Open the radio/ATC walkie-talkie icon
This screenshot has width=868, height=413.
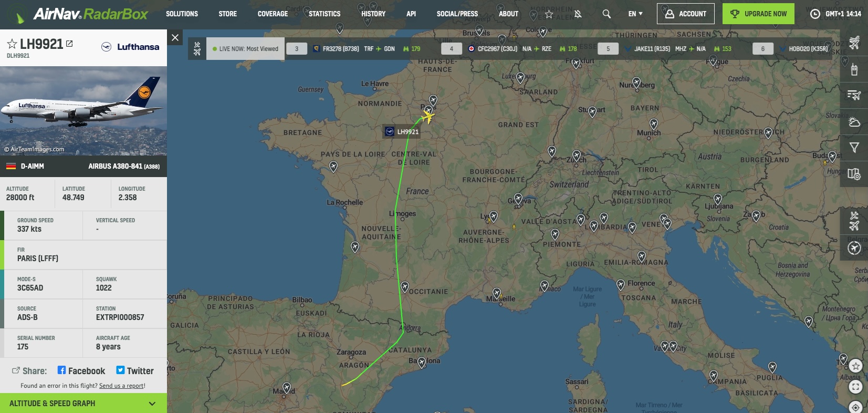click(854, 69)
